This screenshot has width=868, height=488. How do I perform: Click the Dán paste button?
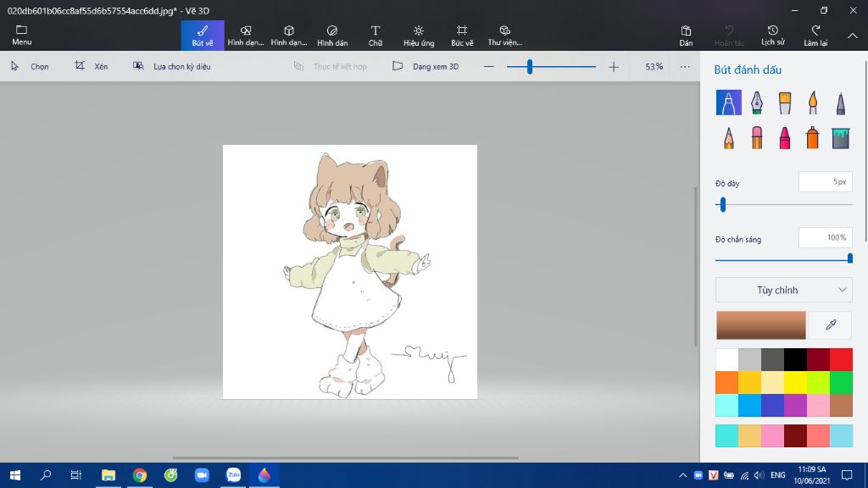[x=686, y=36]
